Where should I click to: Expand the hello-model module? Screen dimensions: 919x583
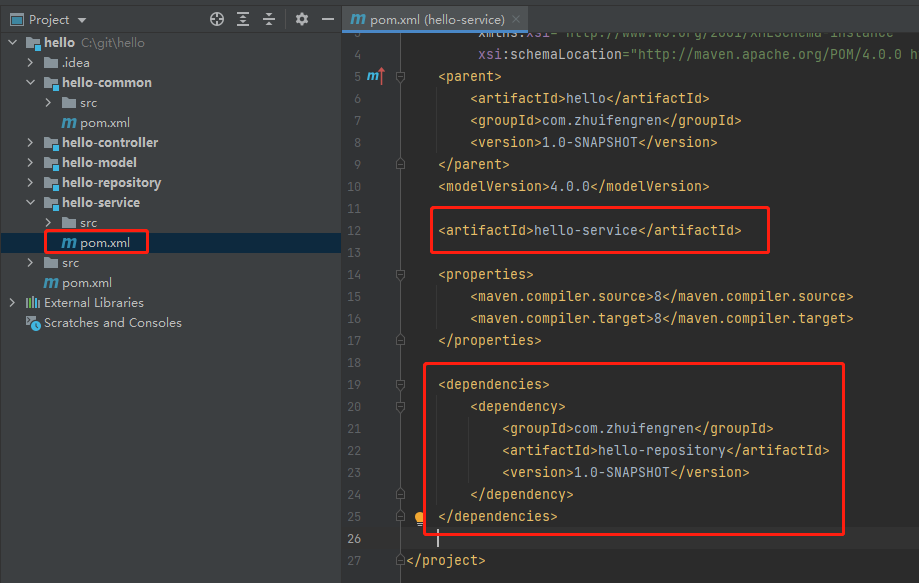(x=30, y=162)
